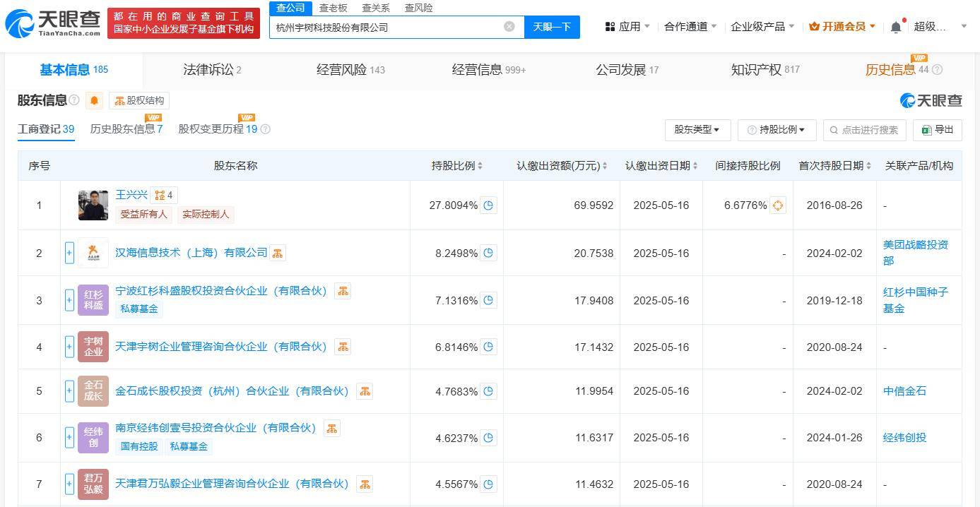
Task: Open the 持股比例 filter dropdown
Action: (776, 129)
